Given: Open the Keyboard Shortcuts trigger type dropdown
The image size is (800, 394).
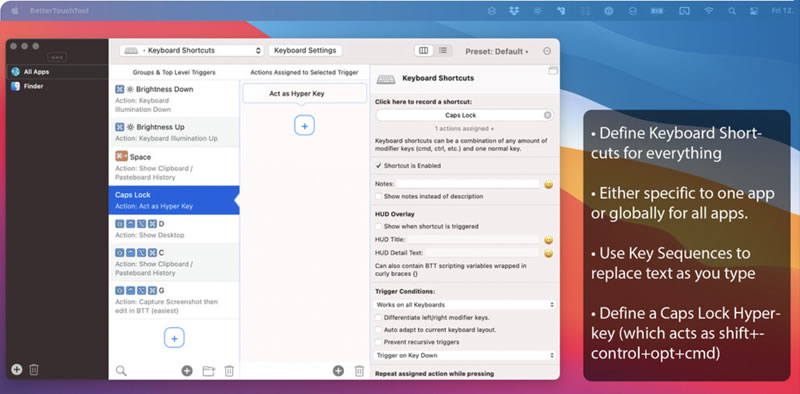Looking at the screenshot, I should click(x=192, y=51).
